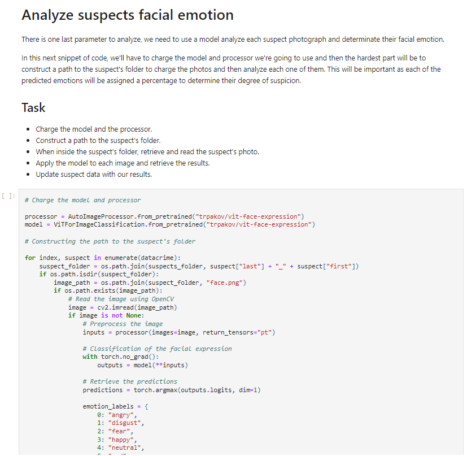Screen dimensions: 476x456
Task: Click the torch.argmax predictions line
Action: (172, 390)
